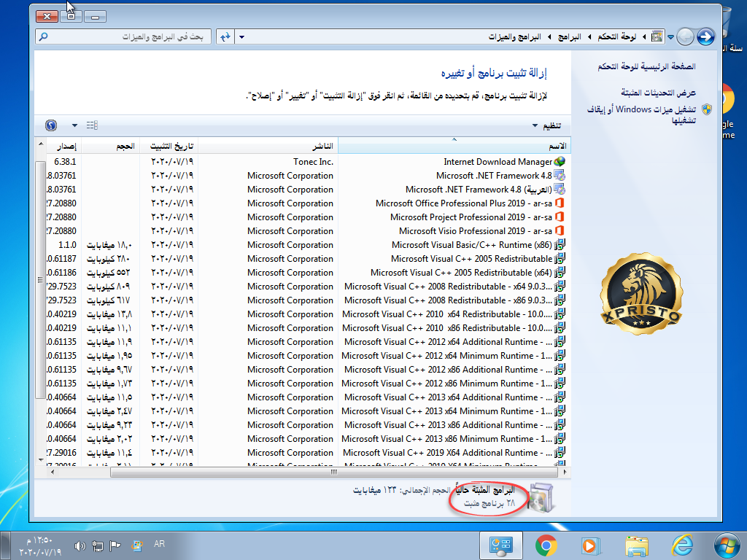Click البرامج in the address breadcrumb
This screenshot has height=560, width=747.
click(x=570, y=36)
